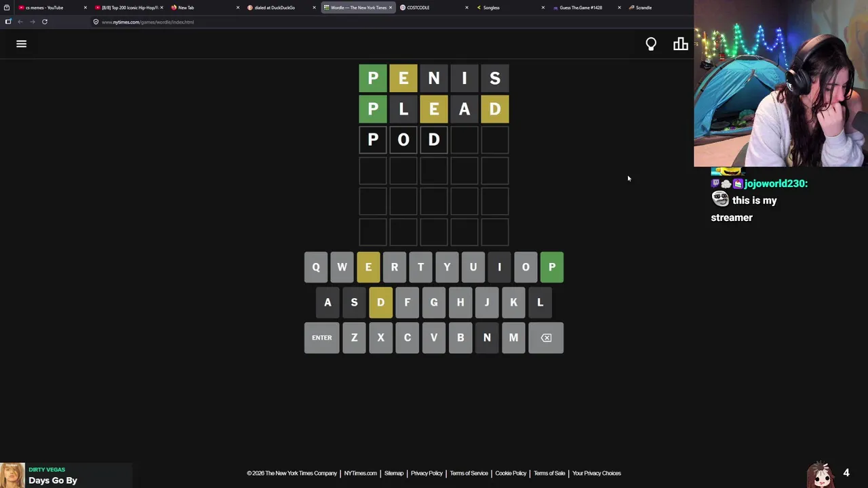Viewport: 868px width, 488px height.
Task: Click the jojoworld230 chat username
Action: click(776, 184)
